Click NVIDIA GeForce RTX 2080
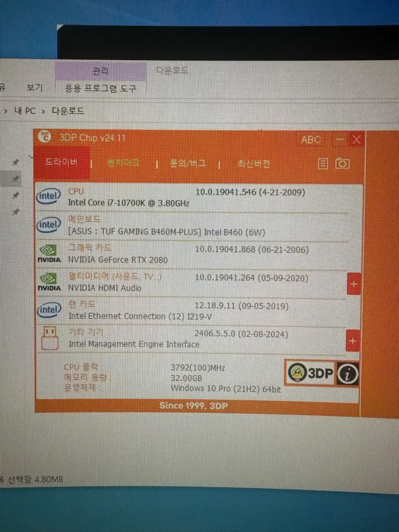 [x=118, y=260]
